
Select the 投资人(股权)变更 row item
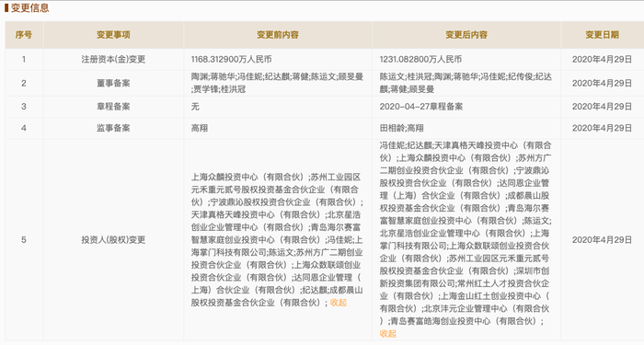pos(113,240)
